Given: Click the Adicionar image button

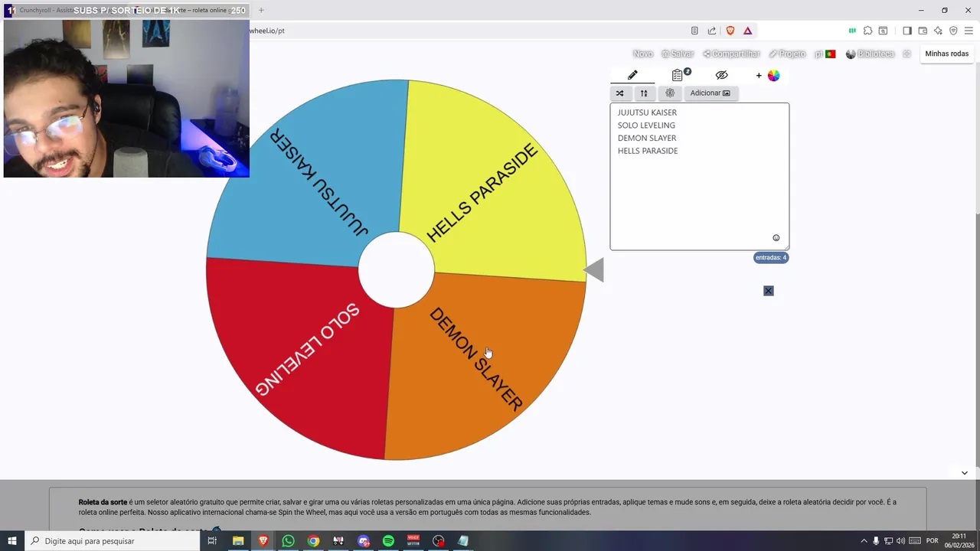Looking at the screenshot, I should tap(710, 93).
